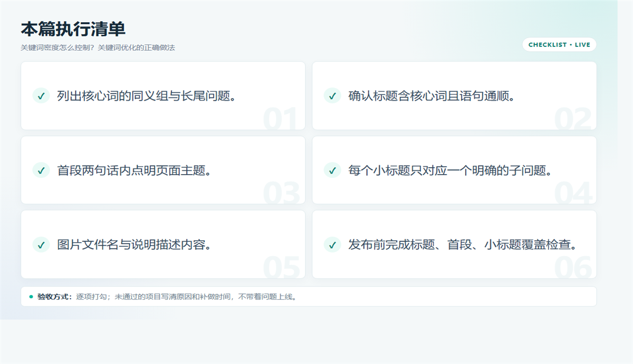633x364 pixels.
Task: Toggle the check for 首段两句话内点明页面主题
Action: (41, 170)
